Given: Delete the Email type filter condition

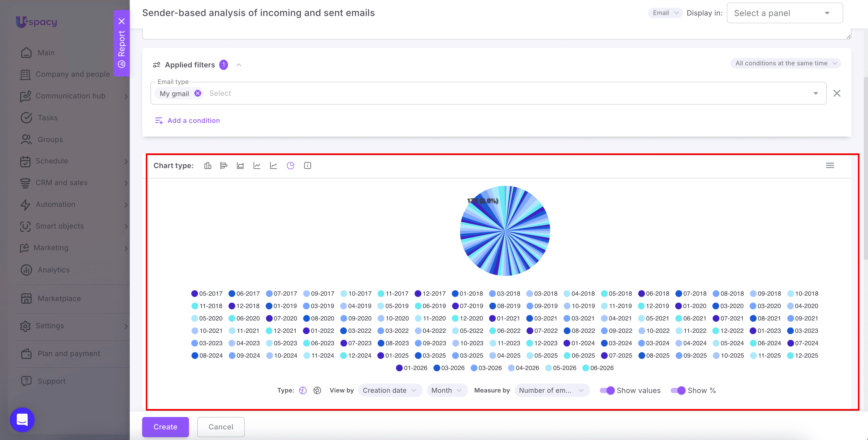Looking at the screenshot, I should pos(837,93).
